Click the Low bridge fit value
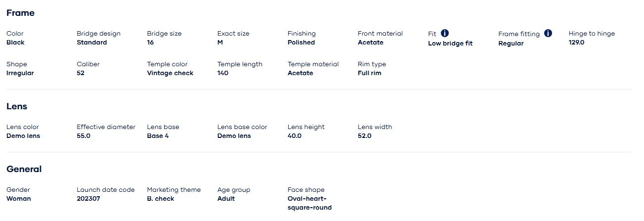644x221 pixels. tap(450, 44)
